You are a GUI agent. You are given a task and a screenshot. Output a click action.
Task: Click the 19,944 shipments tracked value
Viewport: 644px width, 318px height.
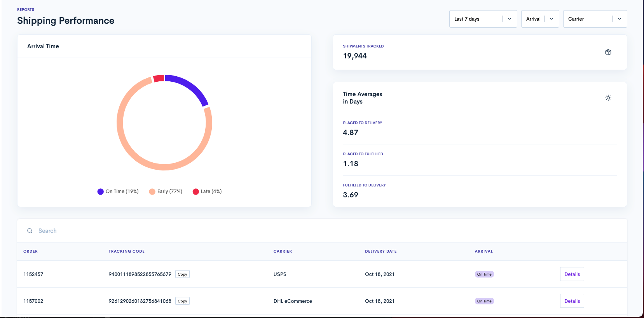[355, 56]
